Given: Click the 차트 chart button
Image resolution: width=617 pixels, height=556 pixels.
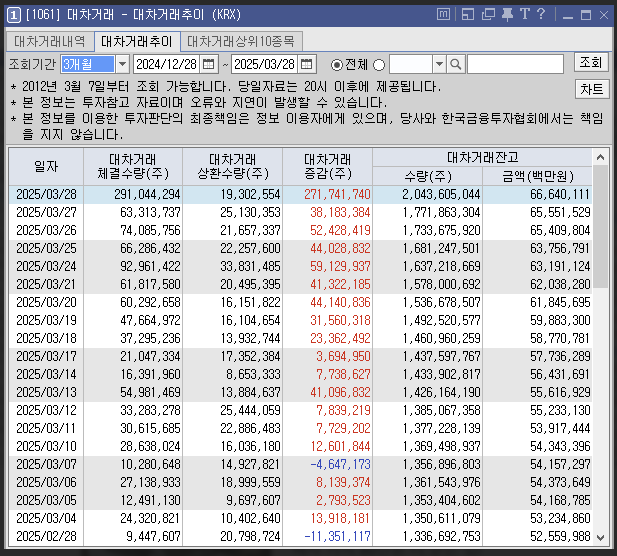Looking at the screenshot, I should [592, 89].
